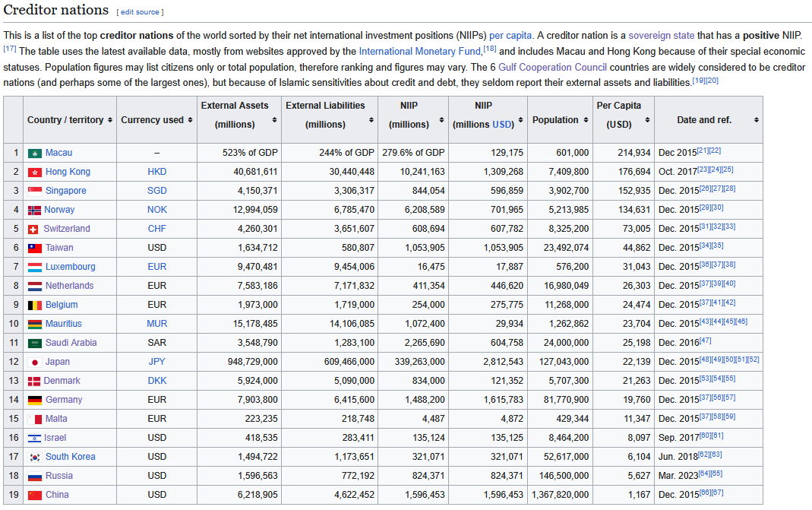Click the Mauritius flag icon

[35, 324]
